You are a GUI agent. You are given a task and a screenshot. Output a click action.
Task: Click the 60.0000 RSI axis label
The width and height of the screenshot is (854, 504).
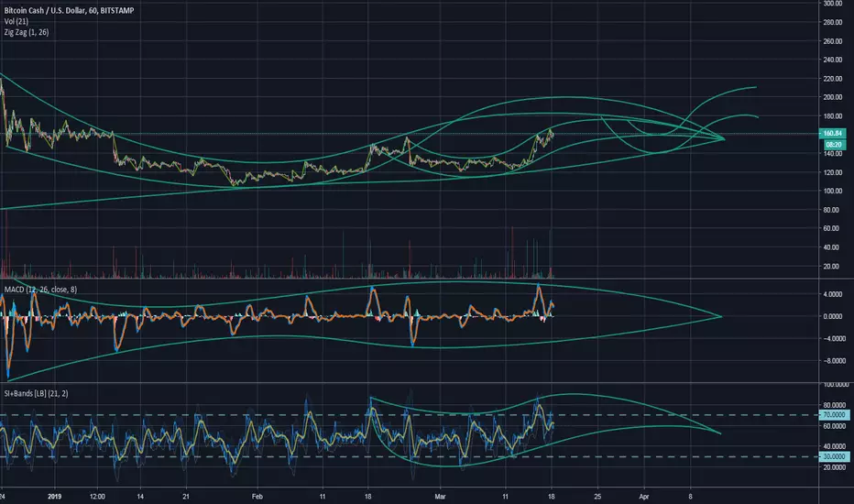(834, 425)
